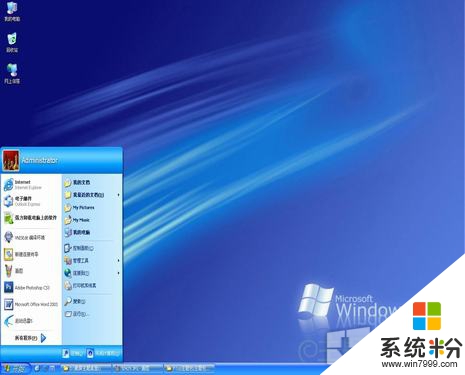Open Internet Explorer quick launch icon

point(37,368)
